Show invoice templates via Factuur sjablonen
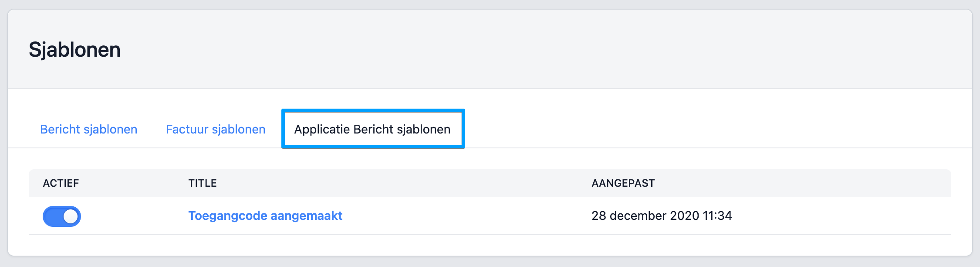 pyautogui.click(x=216, y=129)
